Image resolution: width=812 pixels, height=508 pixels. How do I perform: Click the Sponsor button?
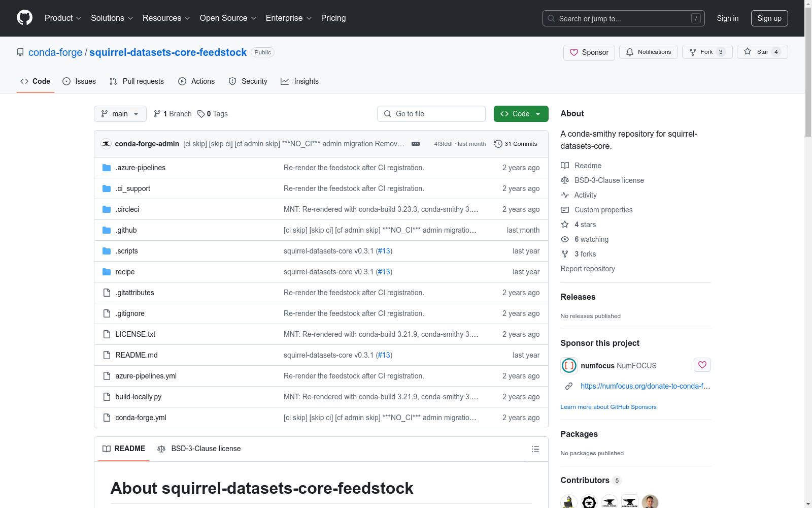589,52
